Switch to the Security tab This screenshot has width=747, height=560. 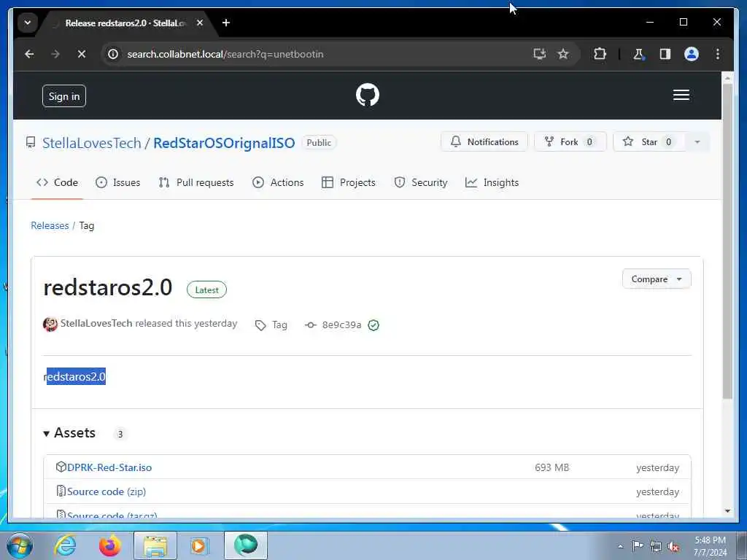(421, 182)
